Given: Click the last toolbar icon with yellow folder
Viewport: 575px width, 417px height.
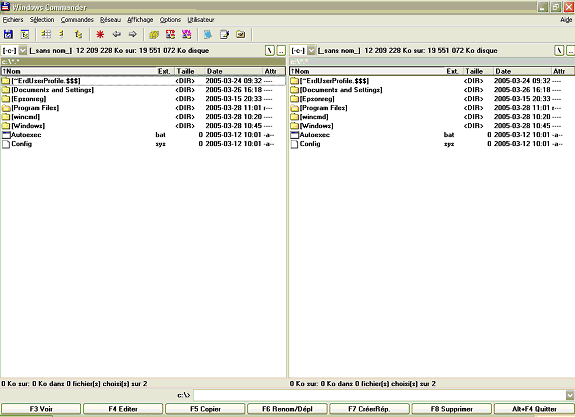Looking at the screenshot, I should point(241,34).
